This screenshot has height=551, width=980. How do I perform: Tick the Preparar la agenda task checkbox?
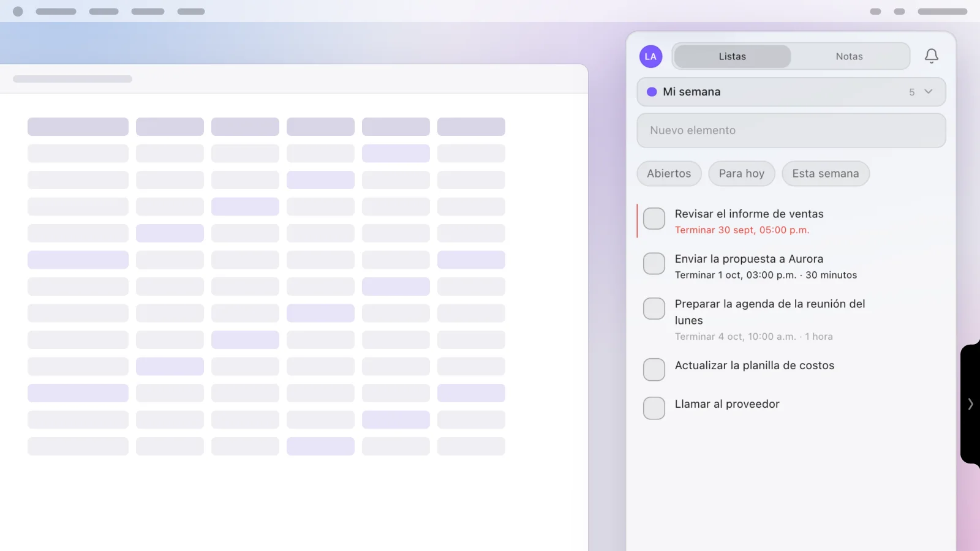pos(654,309)
